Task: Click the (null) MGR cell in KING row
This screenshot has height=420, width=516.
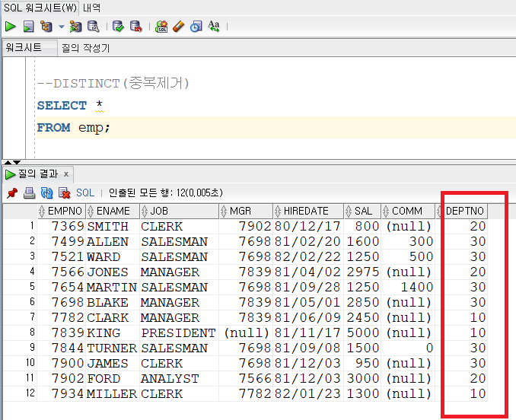Action: (246, 332)
